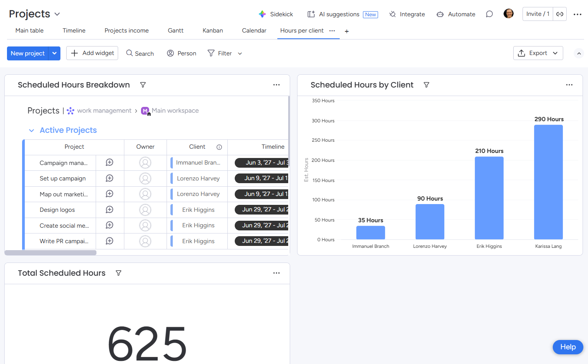The image size is (588, 364).
Task: Click the Timeline column header
Action: tap(273, 147)
